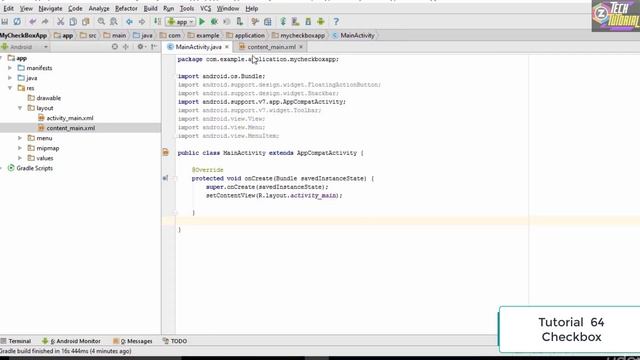Navigate Forward with the right arrow icon
This screenshot has height=360, width=640.
point(142,22)
